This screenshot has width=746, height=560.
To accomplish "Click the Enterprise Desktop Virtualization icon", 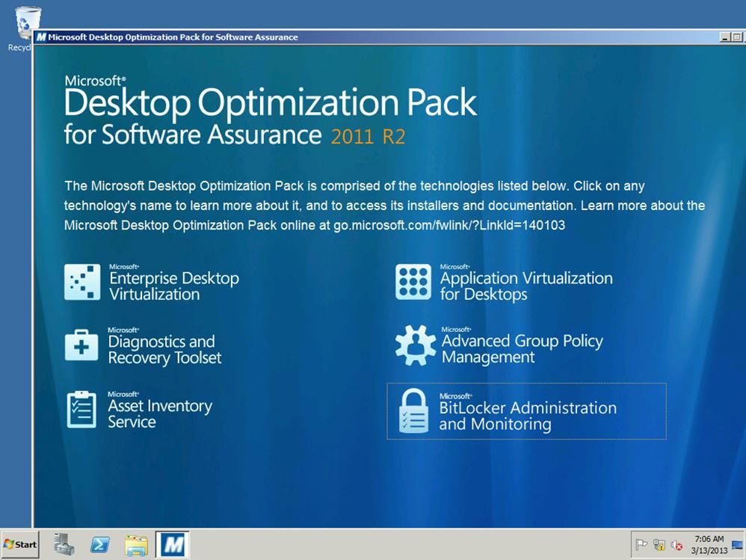I will point(82,282).
